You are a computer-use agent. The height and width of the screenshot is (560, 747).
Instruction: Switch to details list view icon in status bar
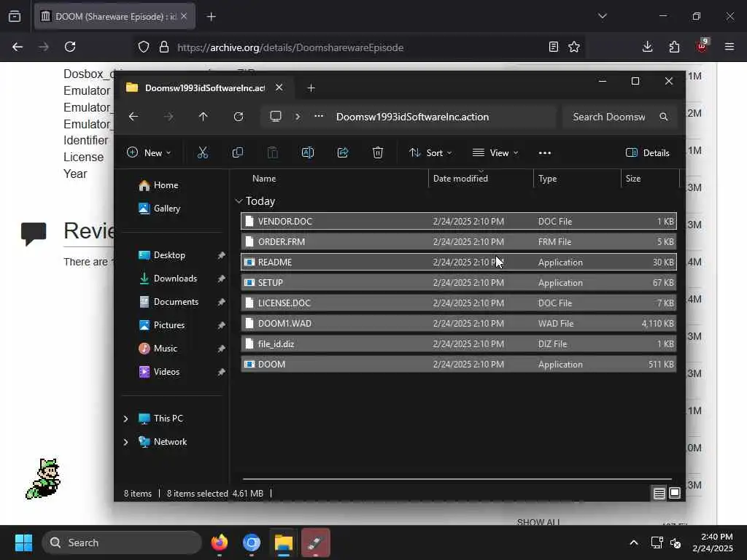point(659,494)
